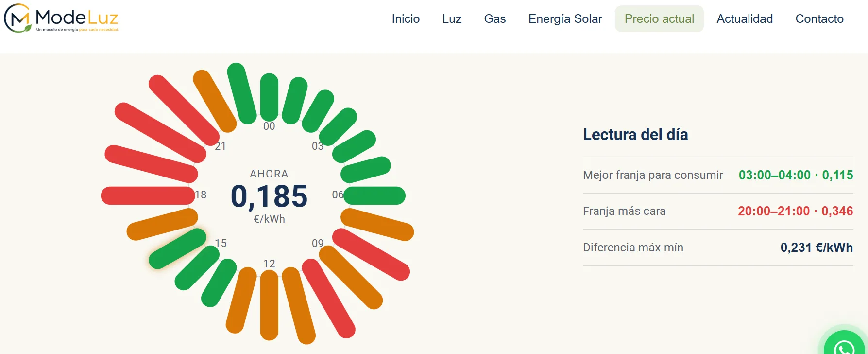Select the 00 hour green bar on dial
The width and height of the screenshot is (868, 354).
(x=269, y=97)
